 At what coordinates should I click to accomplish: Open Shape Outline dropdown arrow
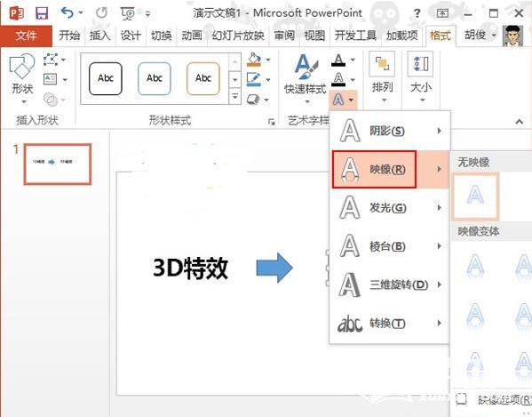(x=268, y=80)
